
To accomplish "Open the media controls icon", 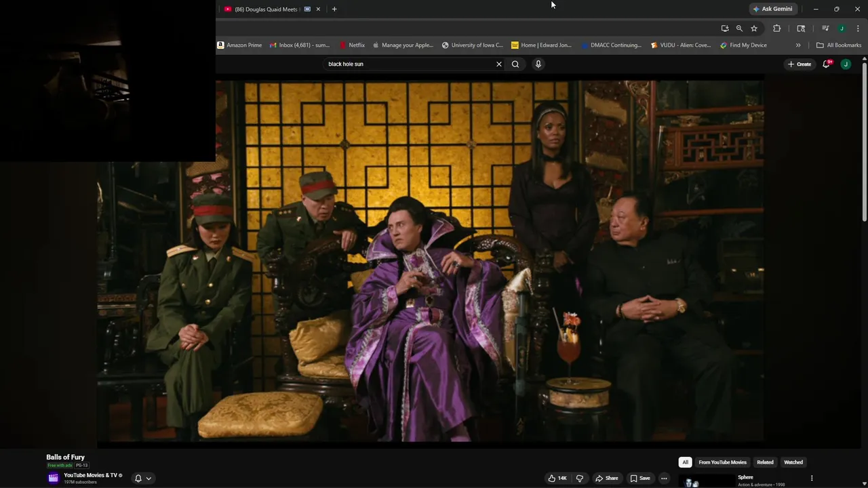I will click(x=825, y=28).
